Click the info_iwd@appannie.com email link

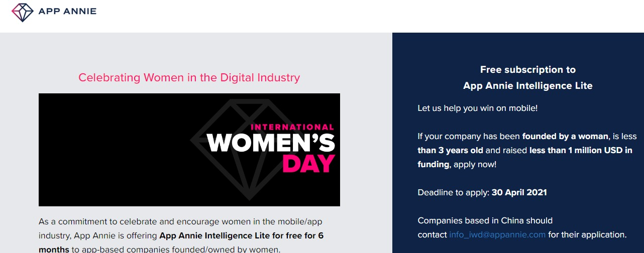coord(497,234)
